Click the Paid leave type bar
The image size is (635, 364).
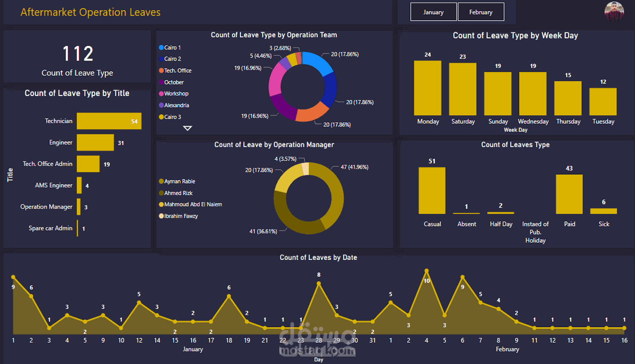[x=569, y=194]
